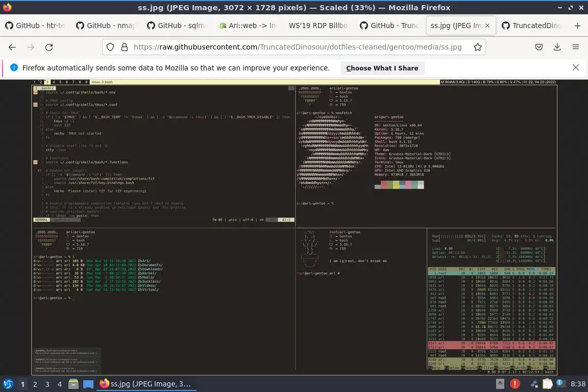Open the tracking protection shield icon

(x=110, y=47)
